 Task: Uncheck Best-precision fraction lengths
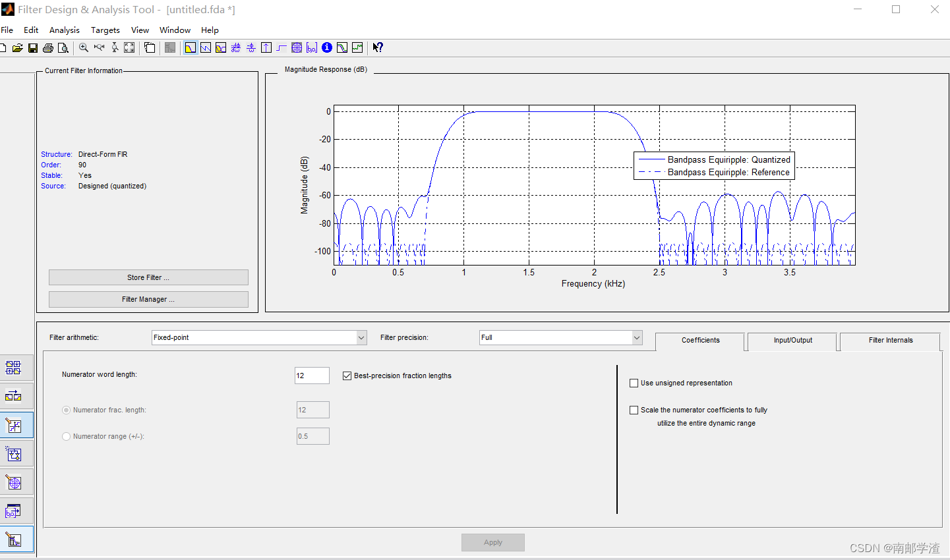point(347,376)
